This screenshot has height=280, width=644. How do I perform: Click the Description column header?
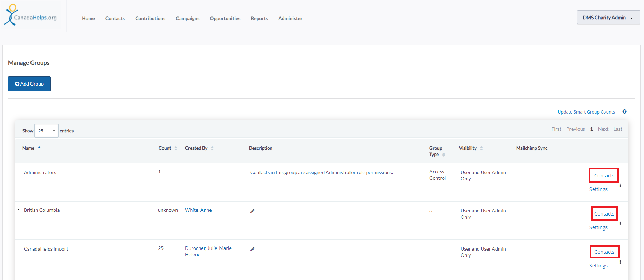click(261, 148)
